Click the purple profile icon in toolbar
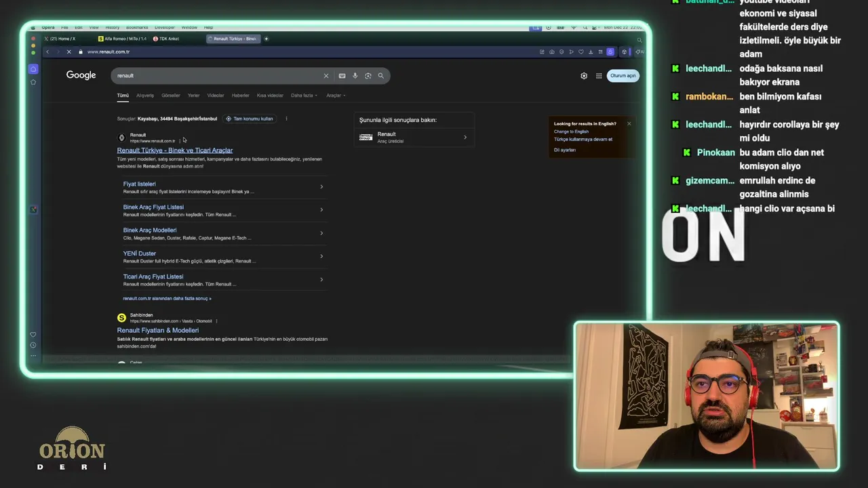 point(610,52)
